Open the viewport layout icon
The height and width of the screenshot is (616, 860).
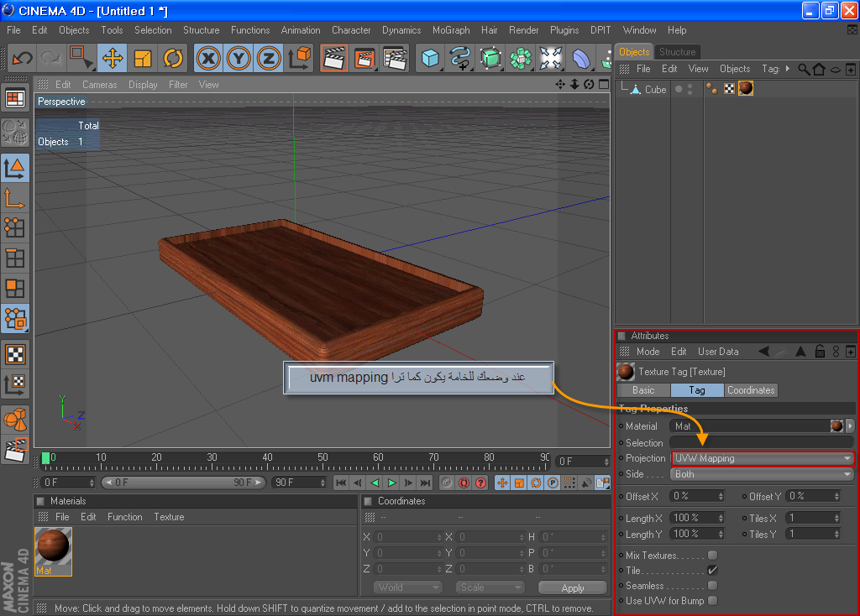point(15,99)
